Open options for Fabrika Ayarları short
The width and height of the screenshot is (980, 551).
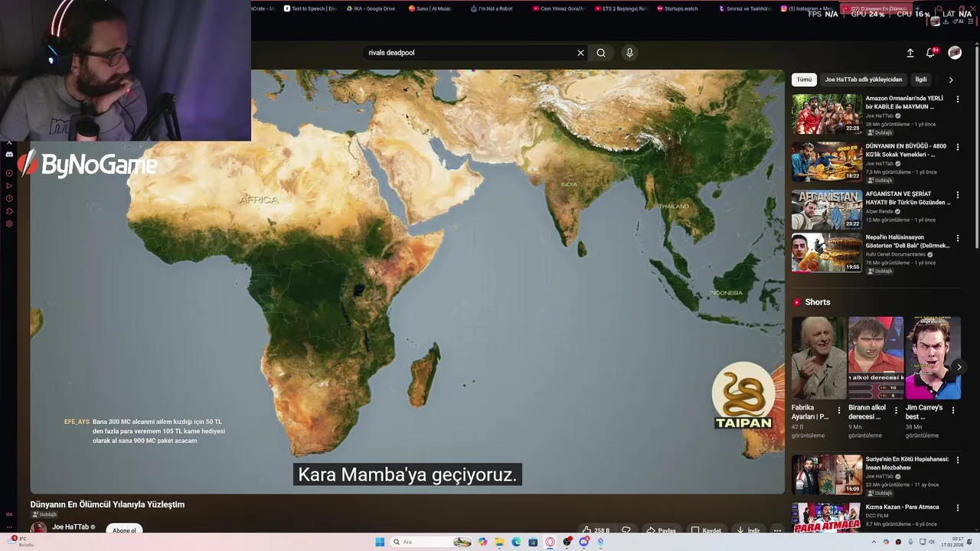pyautogui.click(x=839, y=410)
